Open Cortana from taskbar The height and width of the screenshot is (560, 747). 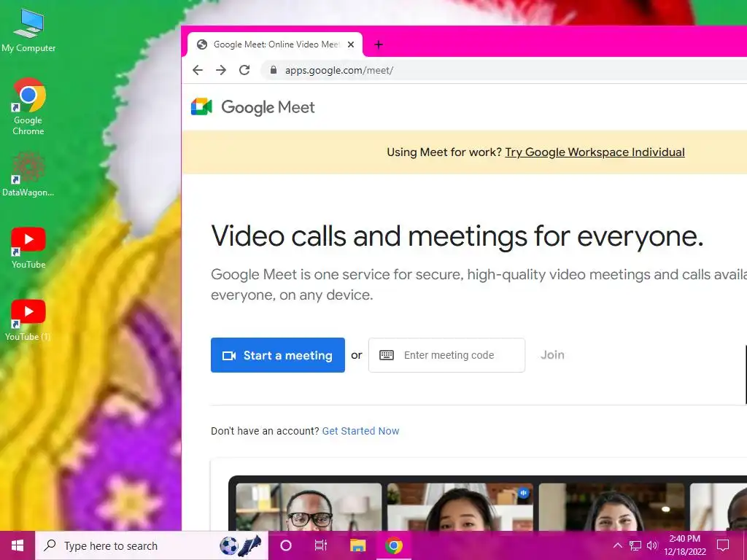coord(286,545)
